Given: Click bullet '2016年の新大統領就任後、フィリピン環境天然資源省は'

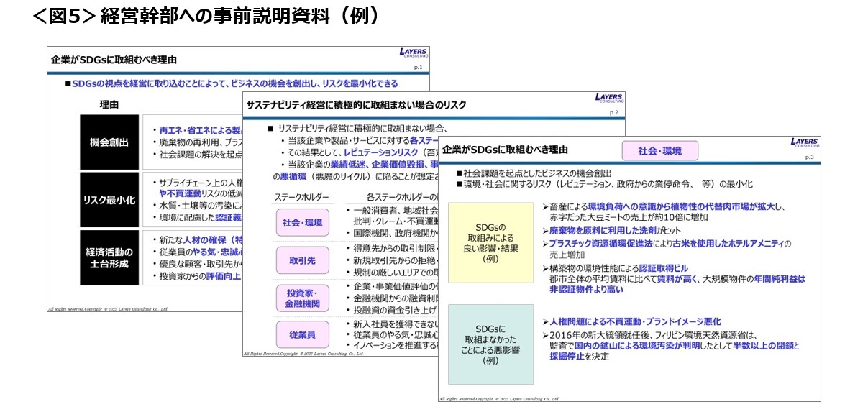Looking at the screenshot, I should coord(672,344).
